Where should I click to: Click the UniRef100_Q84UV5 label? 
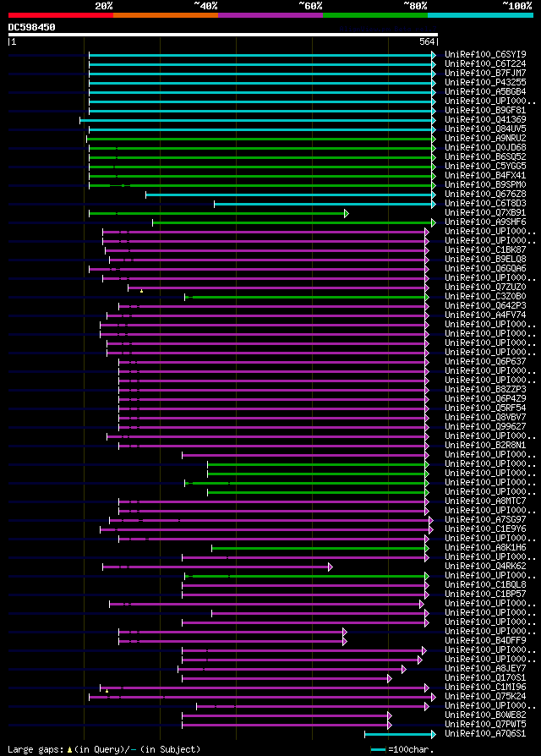coord(485,129)
